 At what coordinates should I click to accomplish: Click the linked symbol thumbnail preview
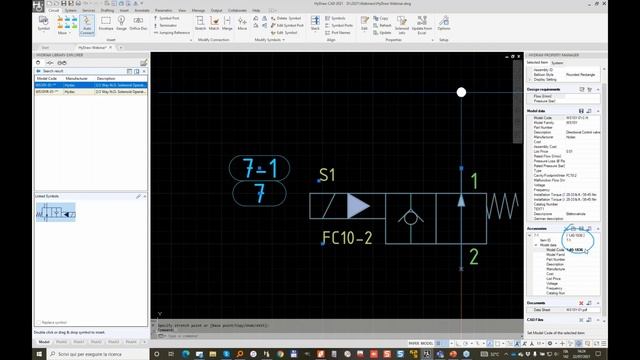(x=56, y=212)
